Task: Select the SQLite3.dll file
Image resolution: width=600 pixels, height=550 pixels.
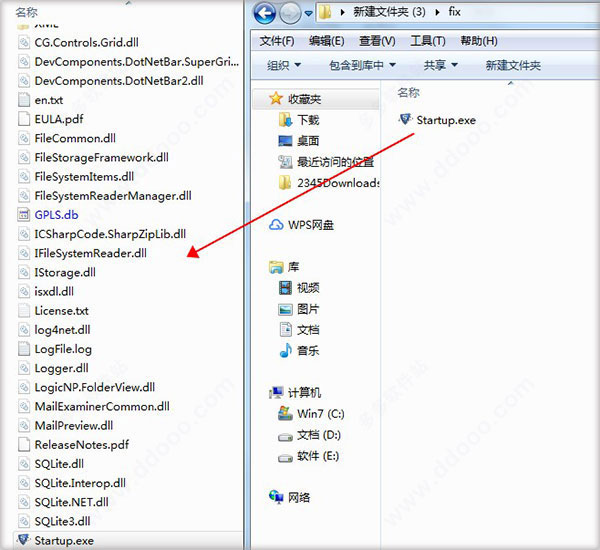Action: click(x=54, y=521)
